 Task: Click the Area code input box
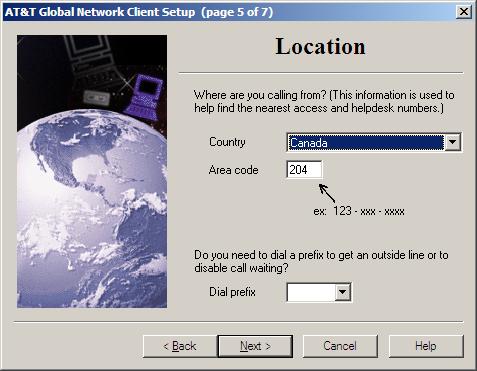(304, 170)
